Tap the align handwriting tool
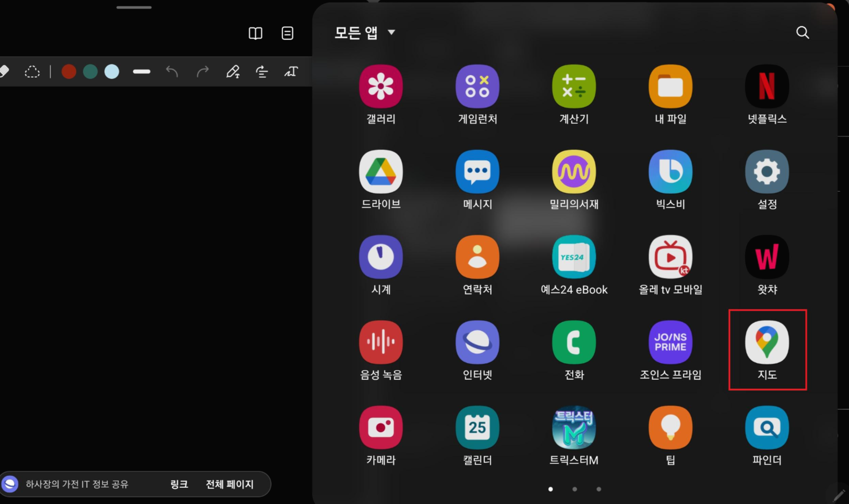849x504 pixels. 262,72
